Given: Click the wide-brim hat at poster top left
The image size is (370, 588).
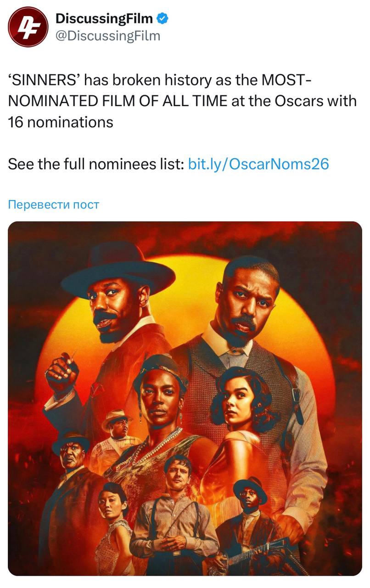Looking at the screenshot, I should [118, 267].
